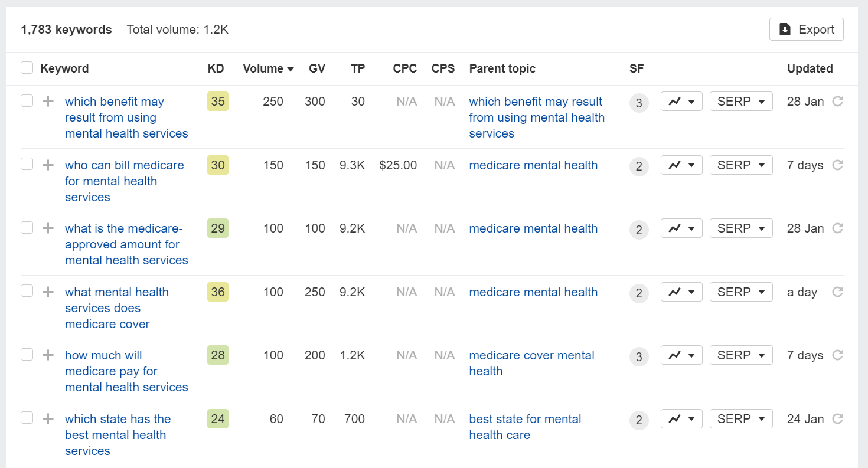Click the SF badge 3 in the first row
The image size is (868, 468).
pyautogui.click(x=639, y=103)
